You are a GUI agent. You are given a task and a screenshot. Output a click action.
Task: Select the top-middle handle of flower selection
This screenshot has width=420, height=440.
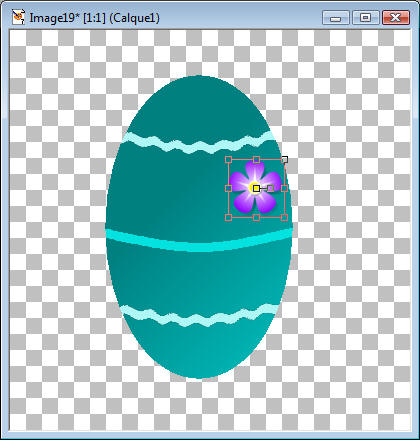pyautogui.click(x=256, y=160)
